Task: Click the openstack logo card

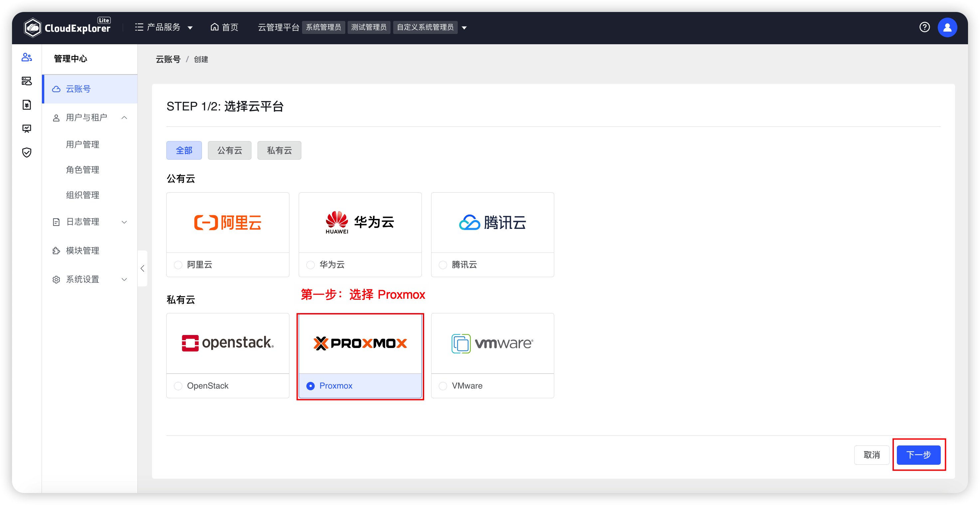Action: [228, 343]
